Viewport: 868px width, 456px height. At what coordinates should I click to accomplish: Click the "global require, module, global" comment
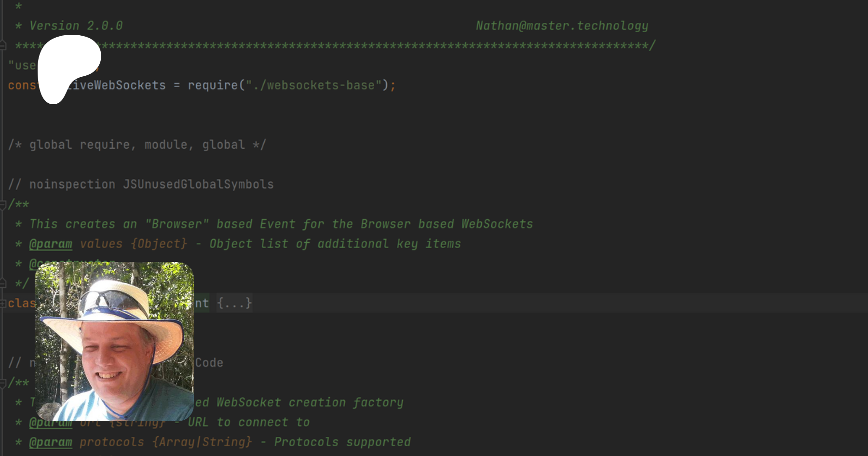pos(137,145)
